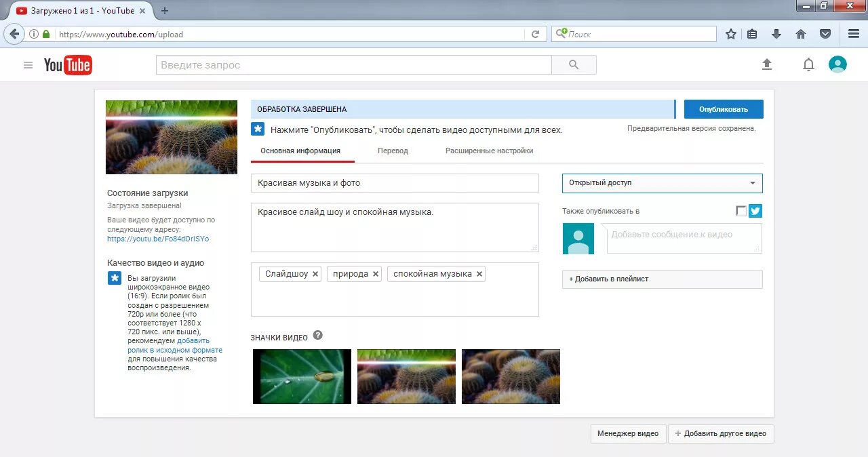Click the Загрузка завершена! status text

(144, 205)
